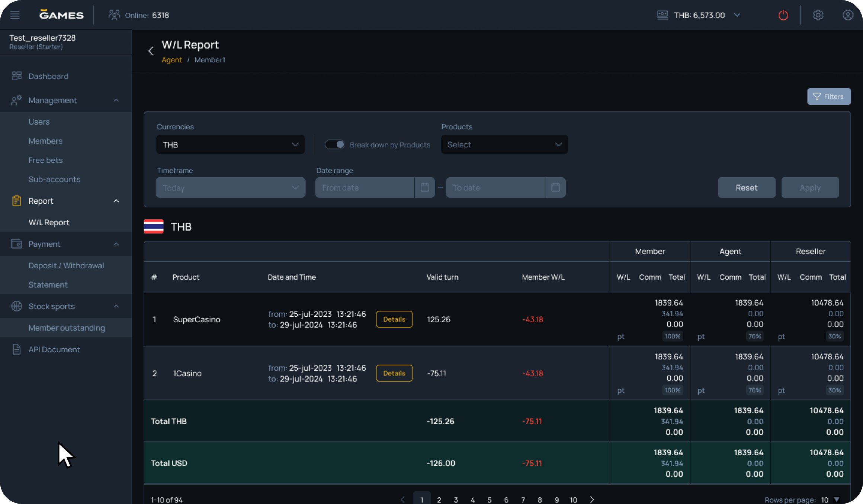Open the From date calendar icon

pyautogui.click(x=424, y=187)
